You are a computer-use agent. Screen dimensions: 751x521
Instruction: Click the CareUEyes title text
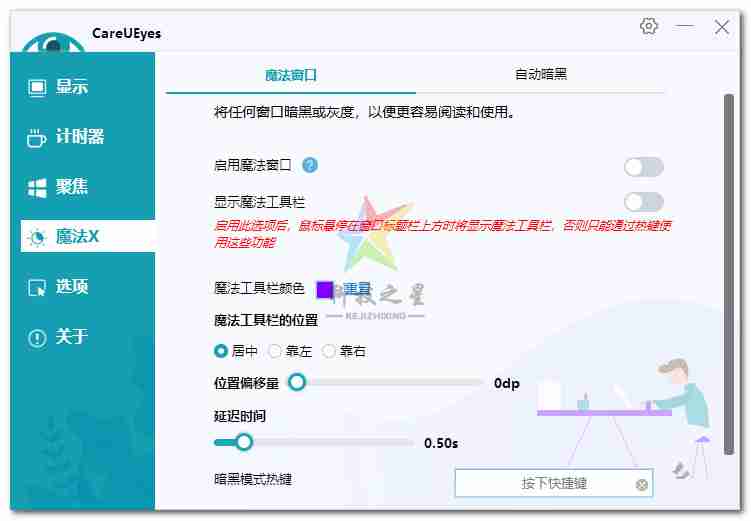coord(126,33)
